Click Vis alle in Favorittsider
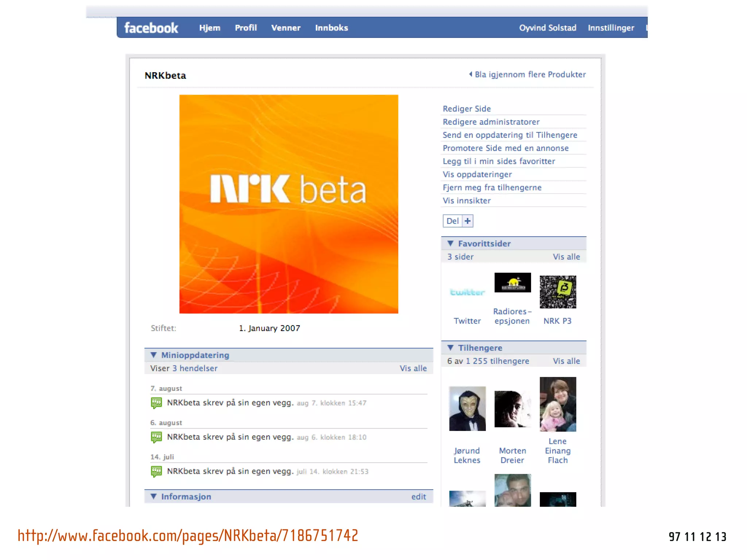 [x=566, y=257]
